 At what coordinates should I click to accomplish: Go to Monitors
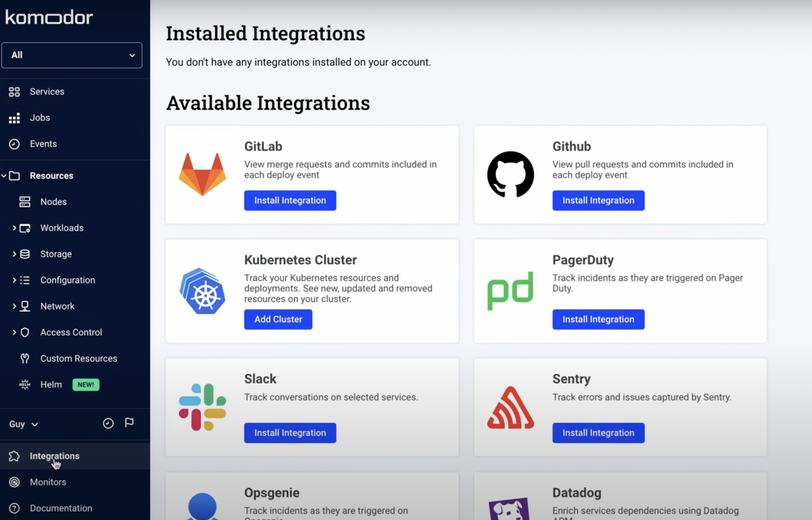point(48,482)
